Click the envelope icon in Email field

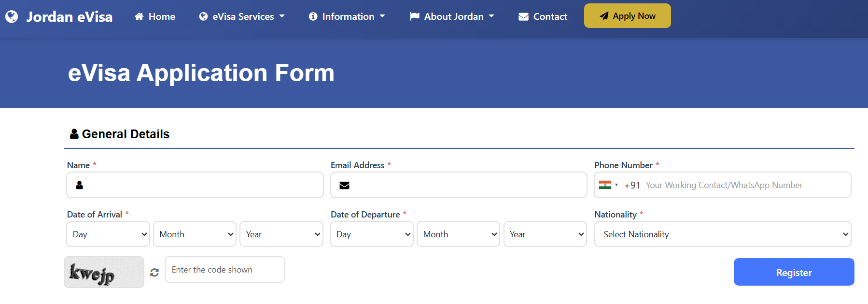click(x=344, y=185)
